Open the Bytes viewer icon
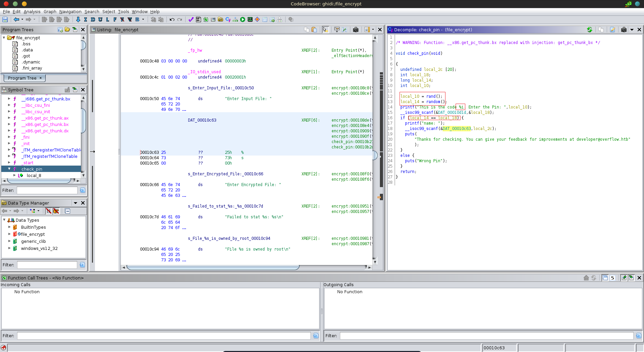The image size is (644, 352). point(198,19)
